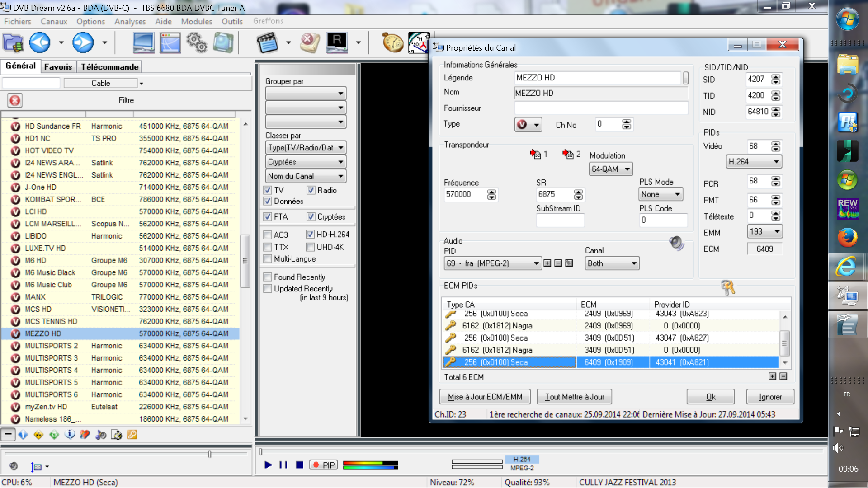Toggle the Cryptées checkbox filter
868x488 pixels.
(x=311, y=216)
